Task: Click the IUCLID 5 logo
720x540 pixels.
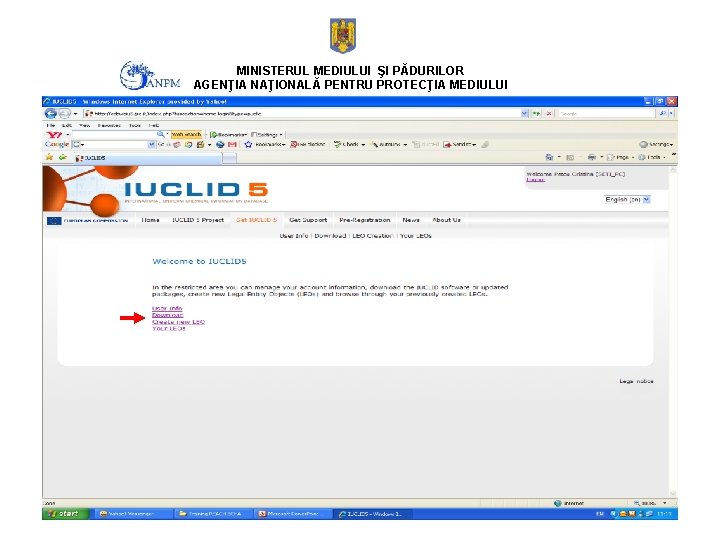Action: pyautogui.click(x=196, y=192)
